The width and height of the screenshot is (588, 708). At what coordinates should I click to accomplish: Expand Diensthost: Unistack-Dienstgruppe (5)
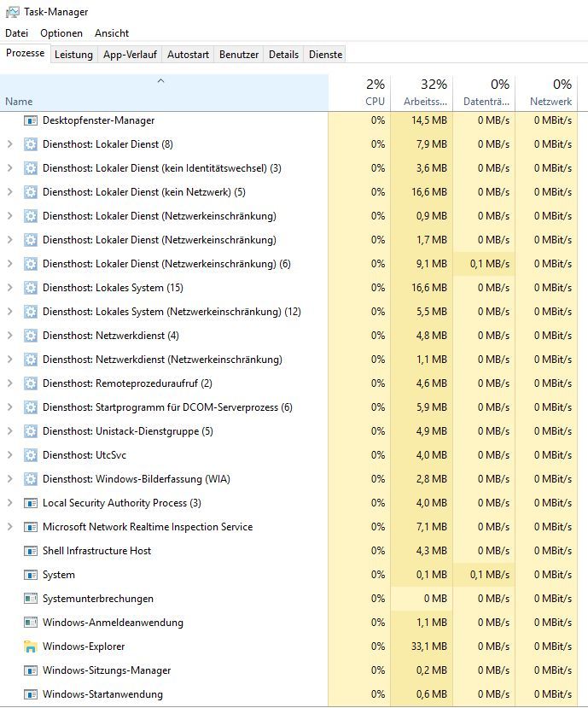pos(9,431)
